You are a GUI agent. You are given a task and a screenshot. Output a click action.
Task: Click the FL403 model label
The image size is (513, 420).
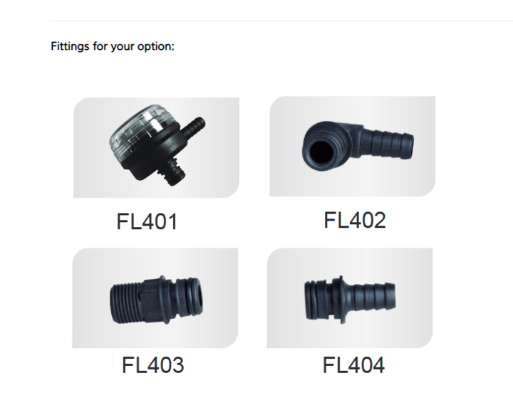tap(152, 364)
